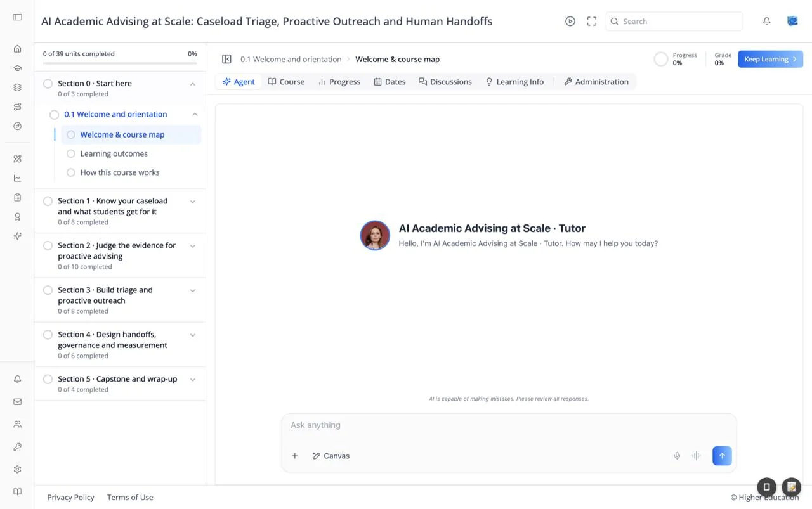Image resolution: width=812 pixels, height=509 pixels.
Task: Open the clipboard icon in the sidebar
Action: tap(17, 197)
